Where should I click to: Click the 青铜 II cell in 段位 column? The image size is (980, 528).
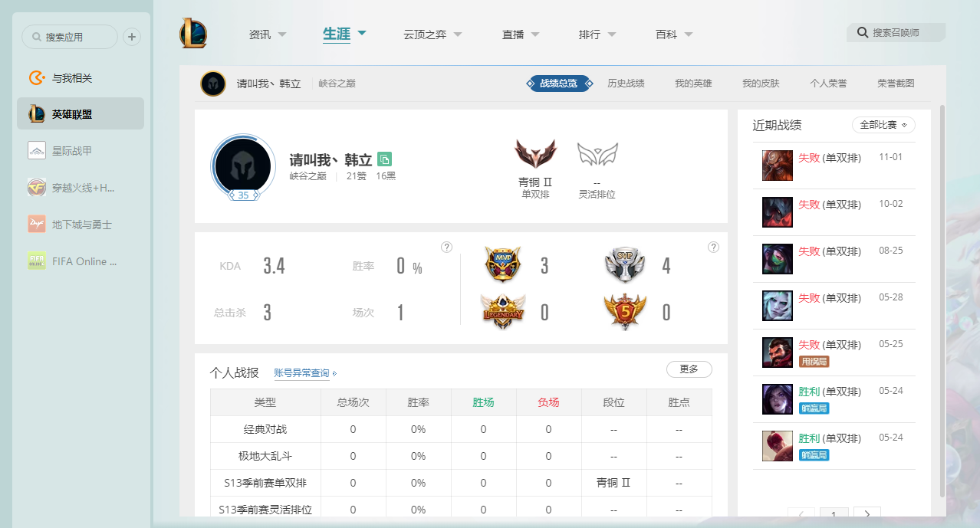tap(613, 483)
